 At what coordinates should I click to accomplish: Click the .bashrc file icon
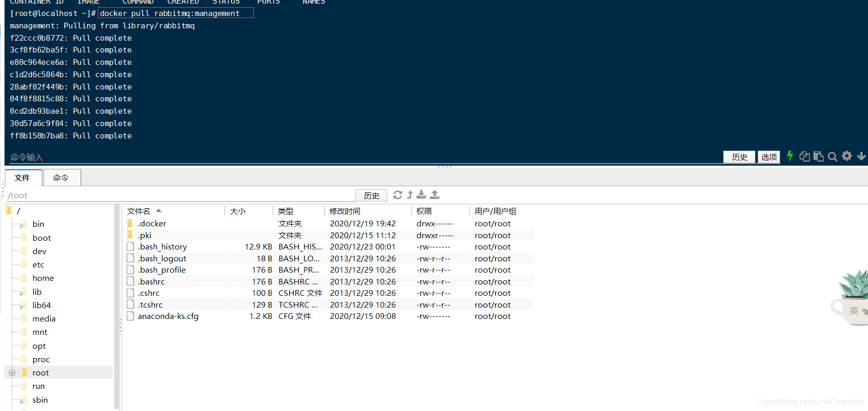click(x=130, y=281)
